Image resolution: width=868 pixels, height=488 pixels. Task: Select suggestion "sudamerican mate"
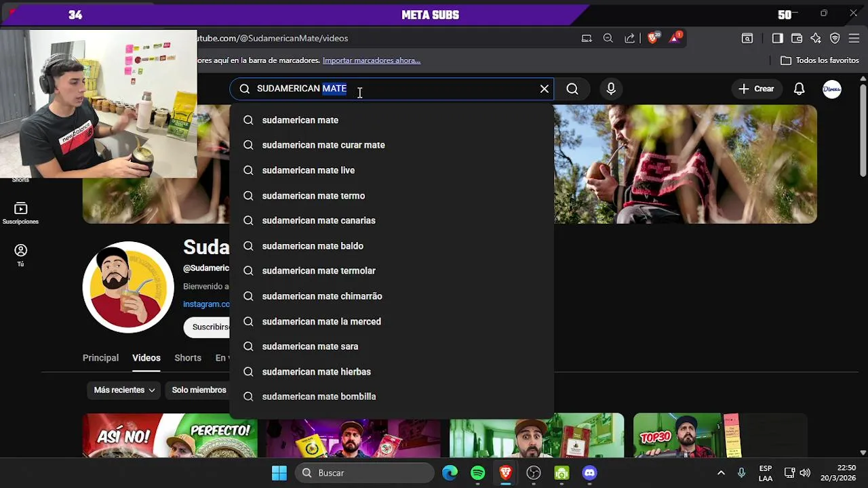(x=391, y=120)
